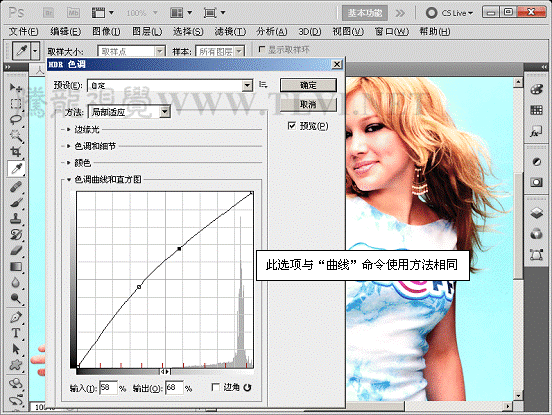Enable the Corner checkbox
552x415 pixels.
(215, 387)
